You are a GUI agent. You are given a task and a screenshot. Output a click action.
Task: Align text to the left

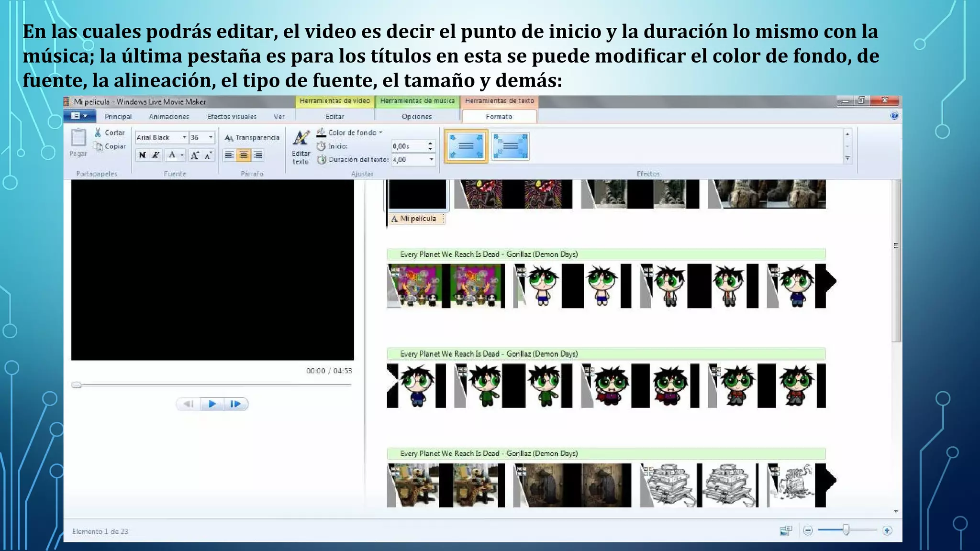(x=230, y=155)
